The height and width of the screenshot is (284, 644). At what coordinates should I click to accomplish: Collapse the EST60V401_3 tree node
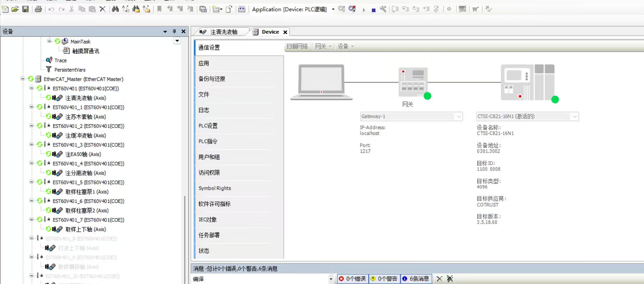(31, 144)
